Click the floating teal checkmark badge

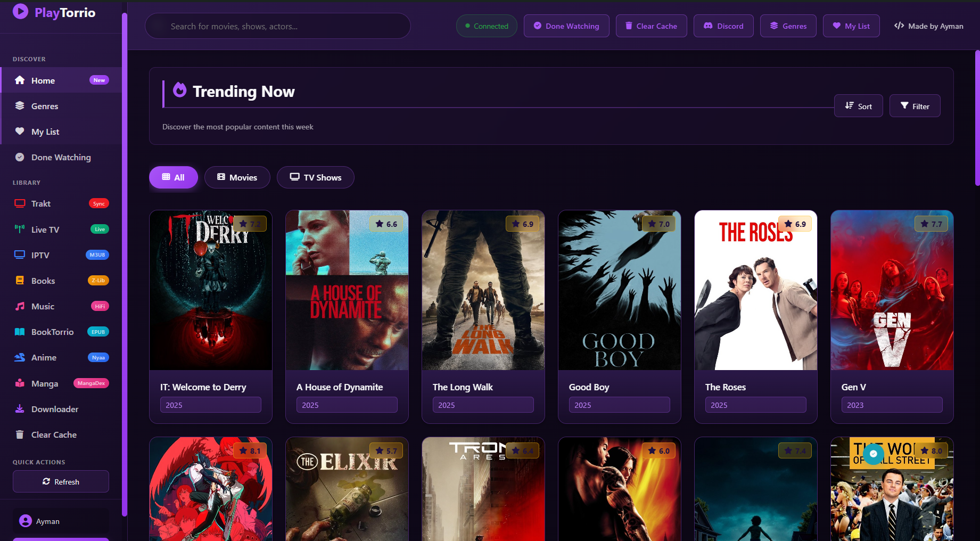point(873,454)
